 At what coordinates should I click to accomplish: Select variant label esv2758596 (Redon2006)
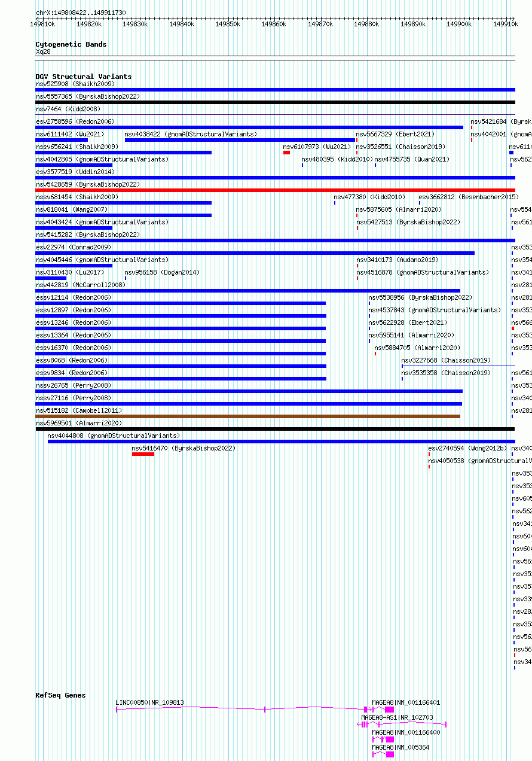pyautogui.click(x=75, y=121)
